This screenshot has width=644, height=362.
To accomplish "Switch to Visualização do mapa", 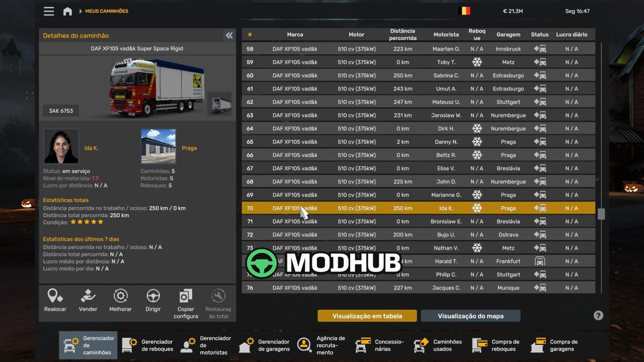I will tap(470, 316).
